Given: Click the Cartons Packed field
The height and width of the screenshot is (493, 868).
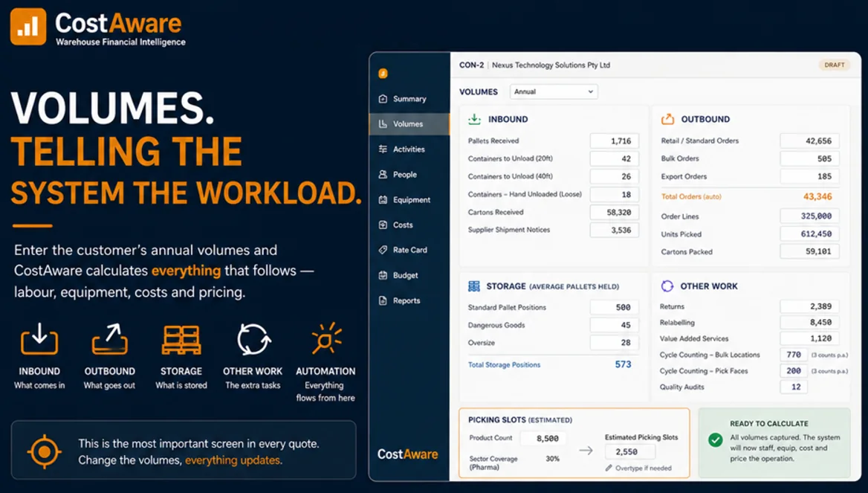Looking at the screenshot, I should point(809,251).
